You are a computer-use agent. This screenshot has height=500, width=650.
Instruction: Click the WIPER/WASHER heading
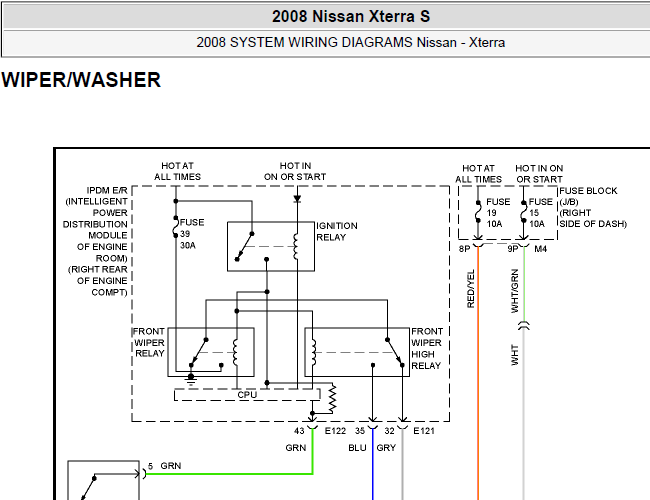81,80
